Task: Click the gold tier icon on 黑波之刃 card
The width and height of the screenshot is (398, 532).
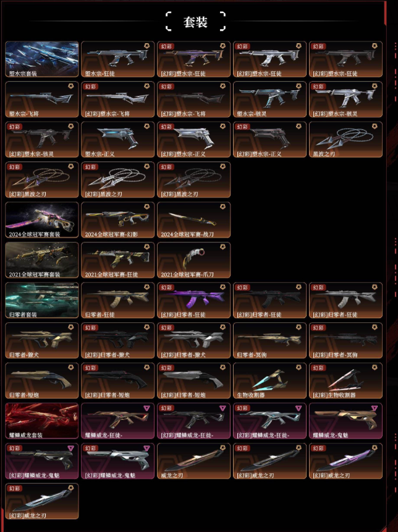Action: (375, 126)
